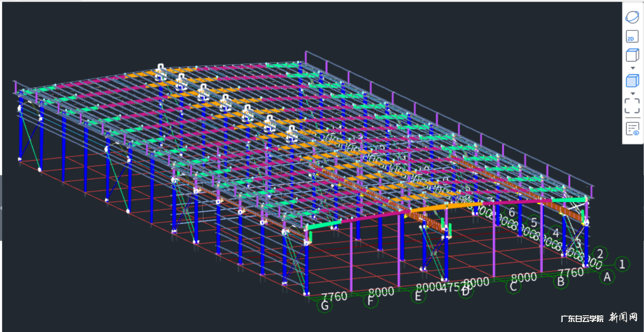Click grid axis bubble G
Screen dimensions: 644x332
click(x=325, y=306)
